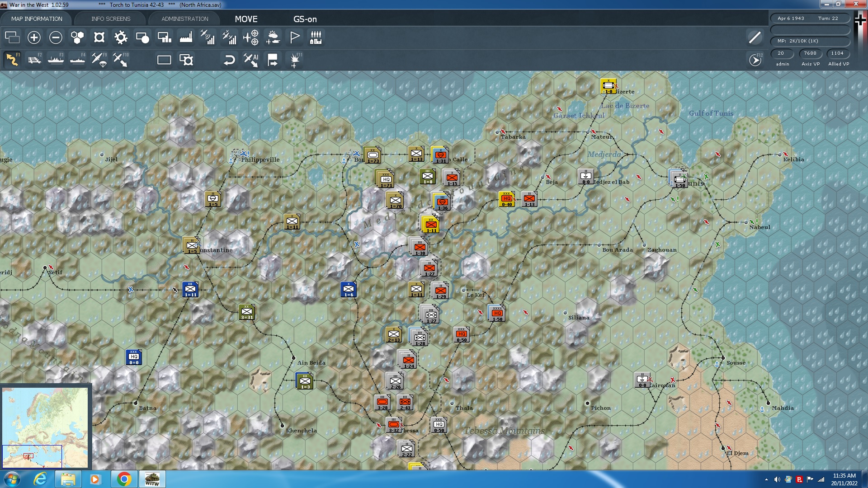
Task: Select the blue HQ 0=0 unit counter
Action: pos(134,357)
